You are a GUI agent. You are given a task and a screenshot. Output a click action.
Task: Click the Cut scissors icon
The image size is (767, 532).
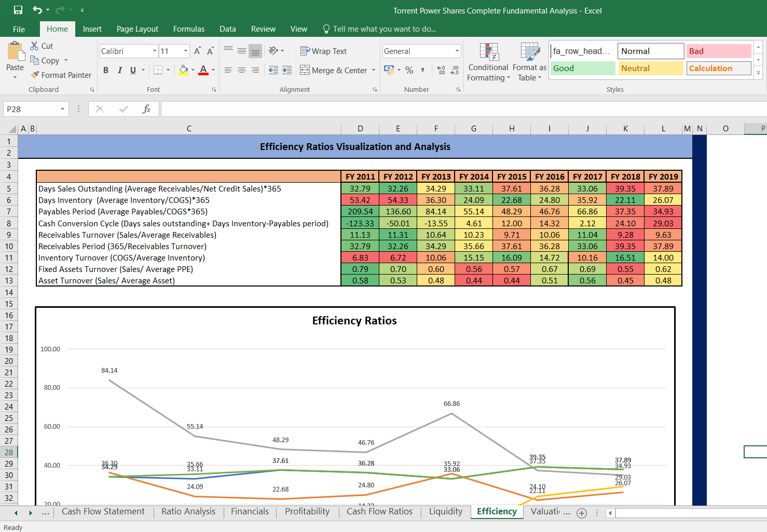[34, 46]
